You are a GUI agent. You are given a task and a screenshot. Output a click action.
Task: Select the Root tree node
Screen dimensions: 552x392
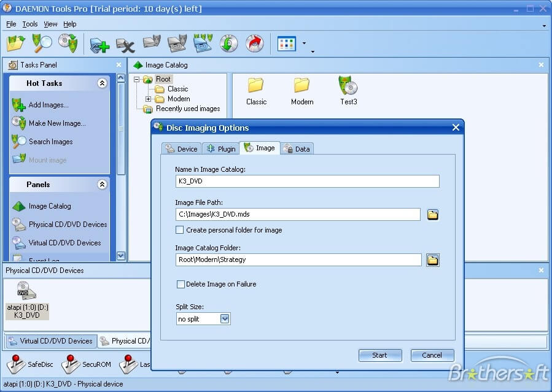(163, 79)
